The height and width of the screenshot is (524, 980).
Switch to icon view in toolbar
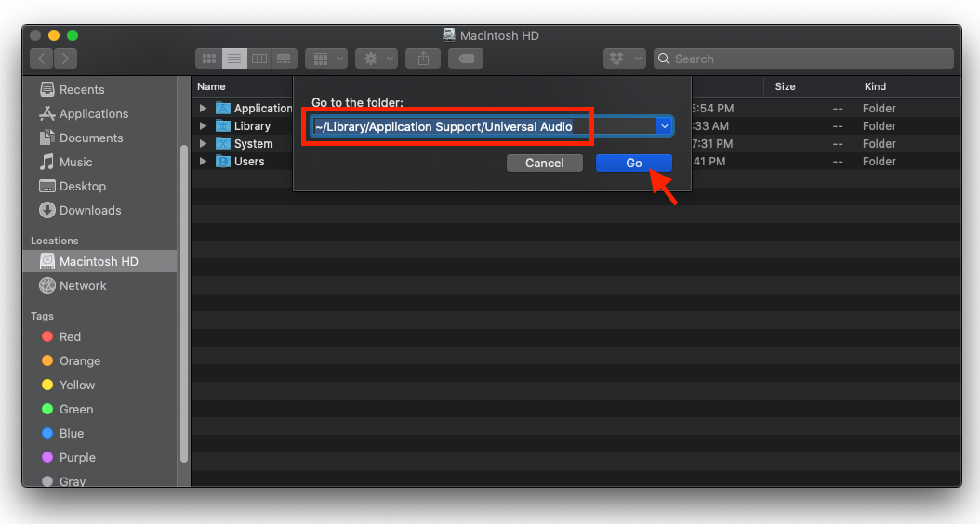tap(208, 59)
